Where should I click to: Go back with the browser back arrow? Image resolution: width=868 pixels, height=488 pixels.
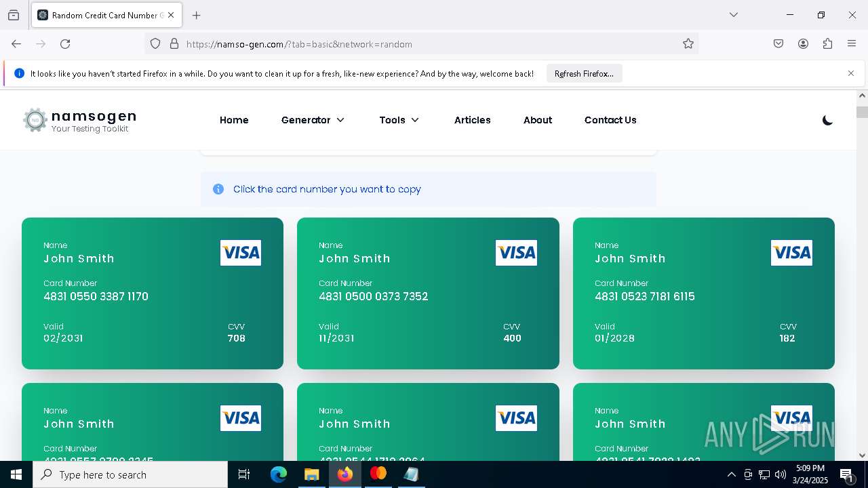pos(16,44)
